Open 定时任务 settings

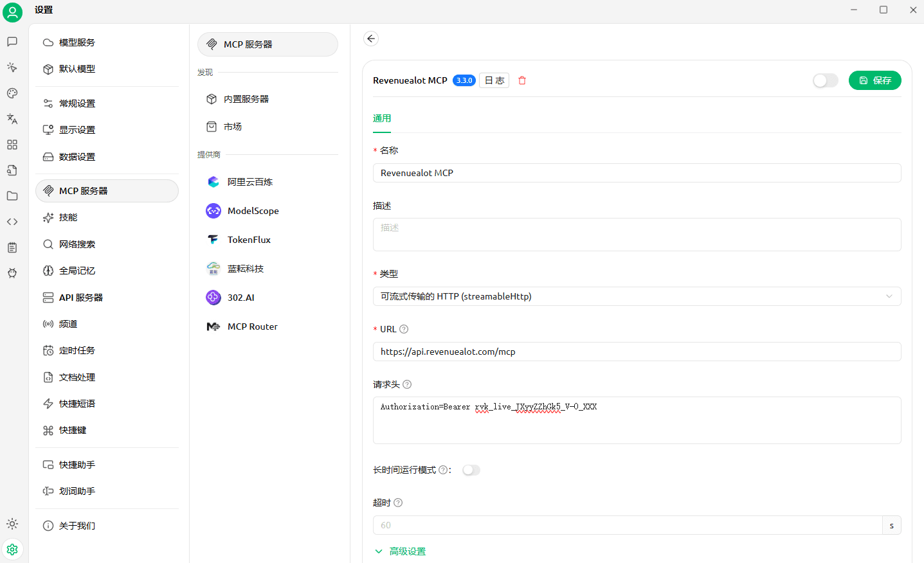point(107,350)
